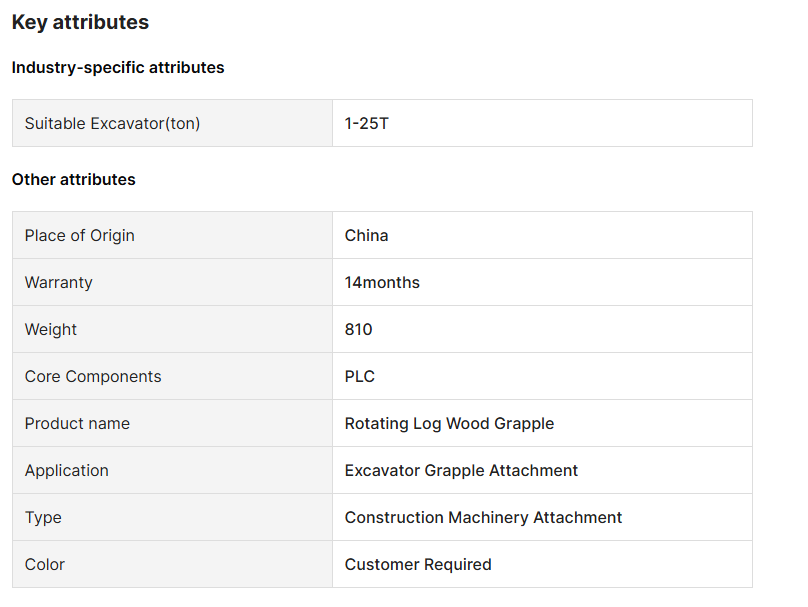
Task: Select Excavator Grapple Attachment value
Action: click(x=461, y=471)
